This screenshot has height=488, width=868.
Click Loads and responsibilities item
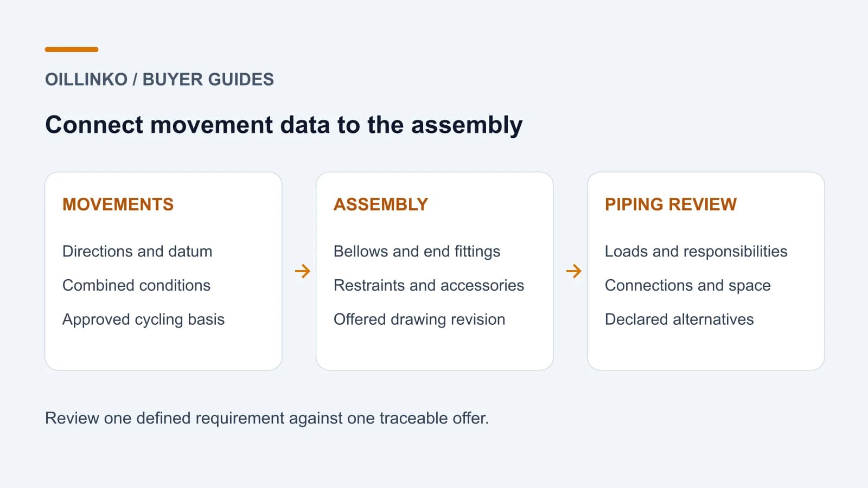tap(696, 252)
